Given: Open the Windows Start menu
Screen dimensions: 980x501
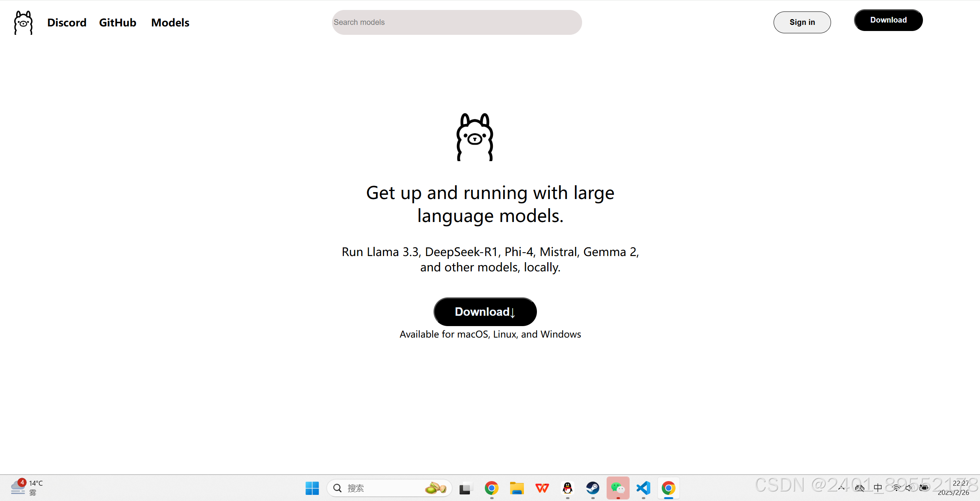Looking at the screenshot, I should [312, 488].
